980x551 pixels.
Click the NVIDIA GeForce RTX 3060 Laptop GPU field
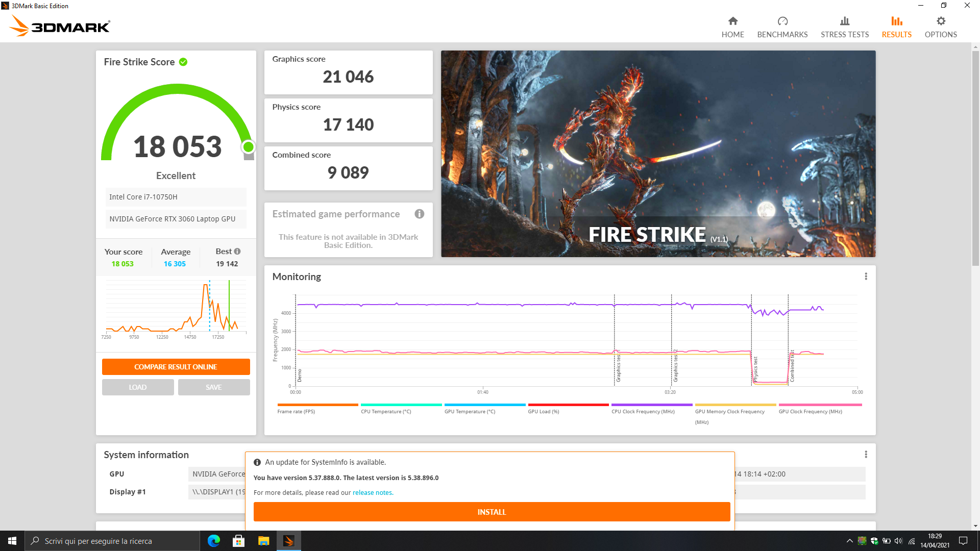(176, 219)
